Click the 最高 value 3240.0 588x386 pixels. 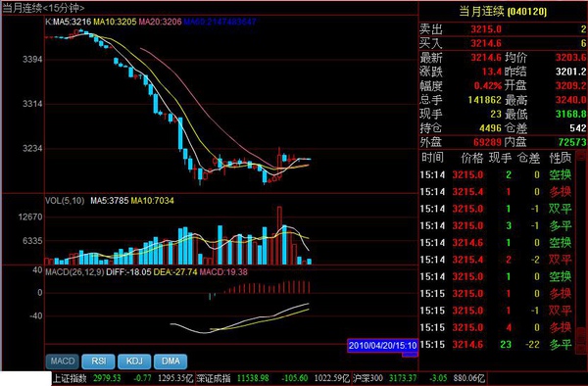570,100
